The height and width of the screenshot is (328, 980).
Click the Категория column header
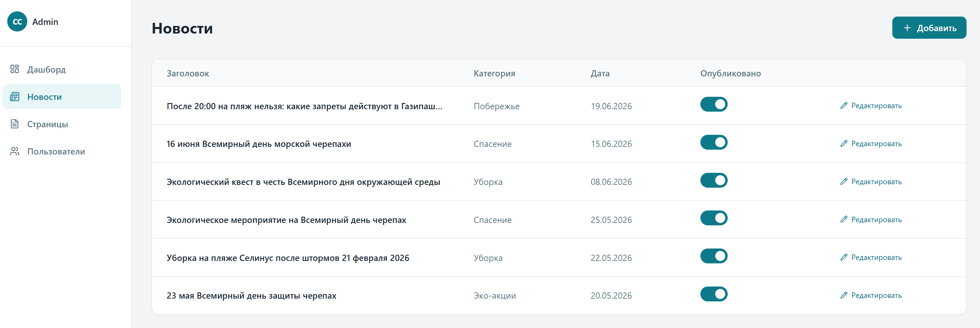(x=494, y=73)
